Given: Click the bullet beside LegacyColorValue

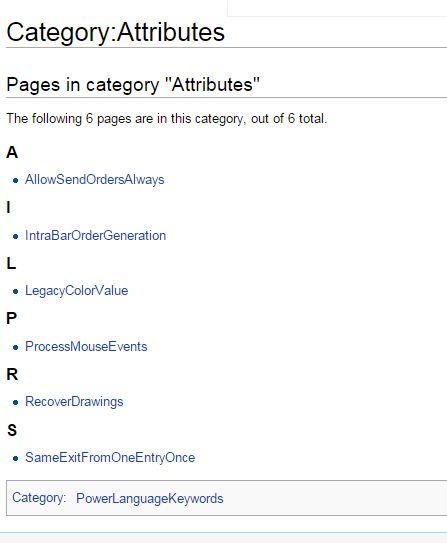Looking at the screenshot, I should click(x=15, y=292).
